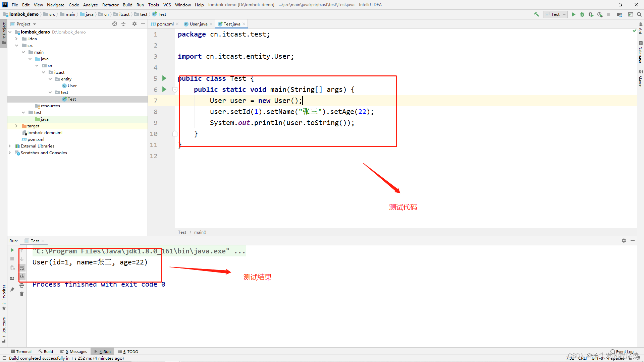Screen dimensions: 644x362
Task: Switch to the User.java tab
Action: [x=198, y=24]
